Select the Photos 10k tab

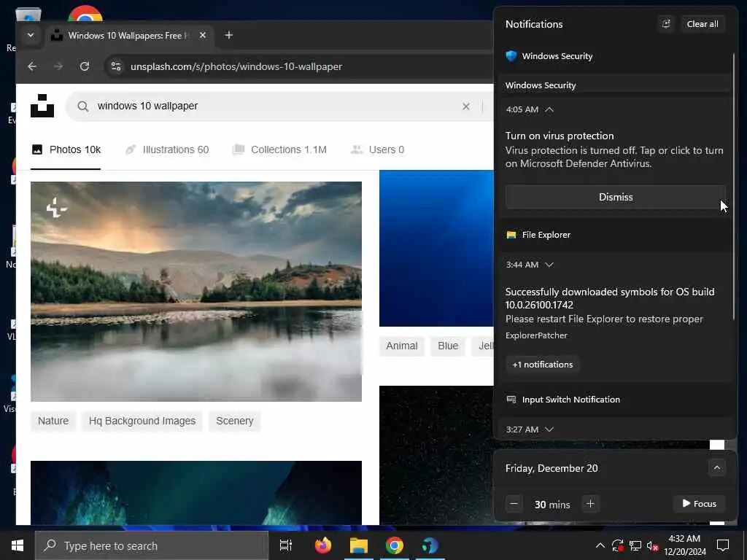66,149
